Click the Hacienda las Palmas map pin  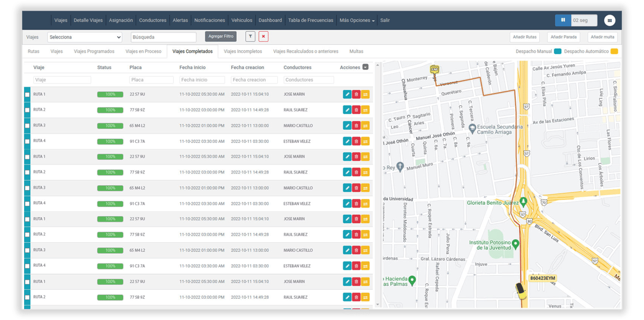coord(412,280)
